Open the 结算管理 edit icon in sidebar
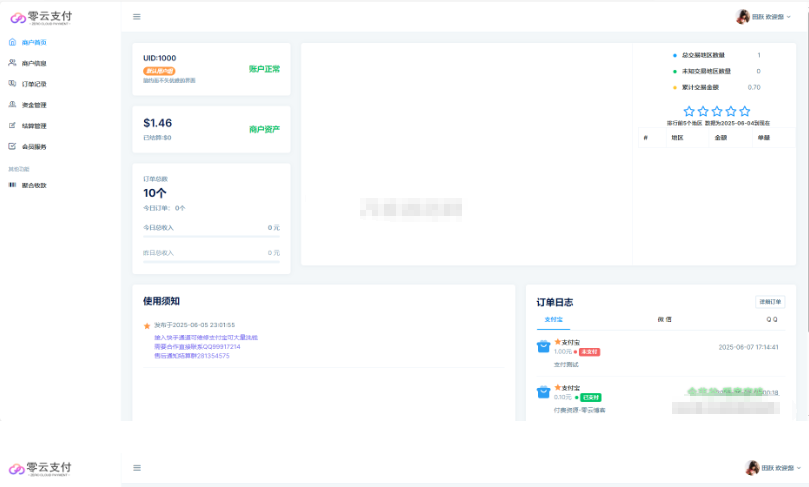This screenshot has height=487, width=809. (12, 125)
